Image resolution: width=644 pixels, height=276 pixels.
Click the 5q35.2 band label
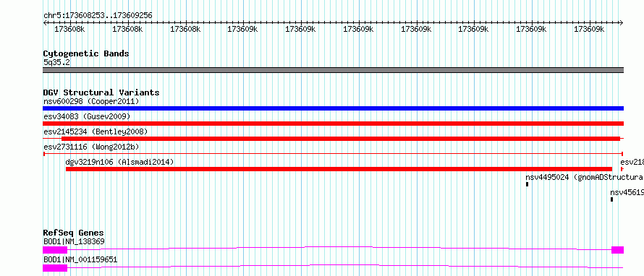tap(56, 62)
